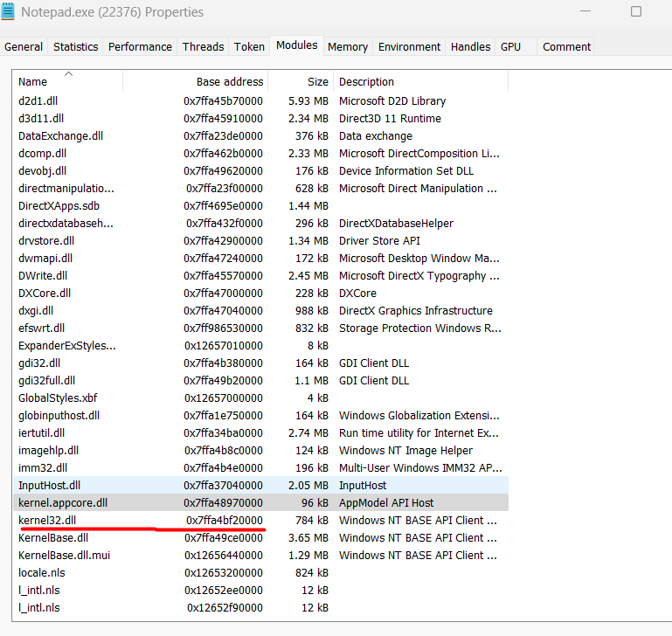672x636 pixels.
Task: Select efswrt.dll in the list
Action: tap(261, 328)
